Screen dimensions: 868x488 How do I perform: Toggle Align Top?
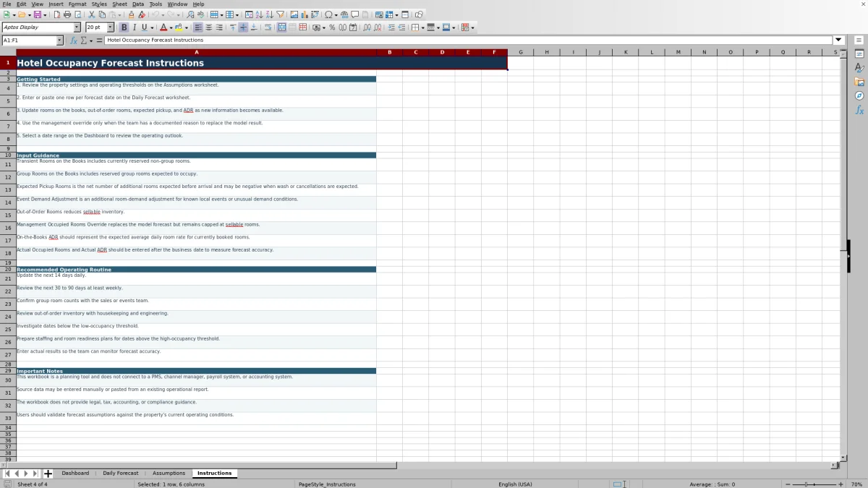(x=233, y=27)
